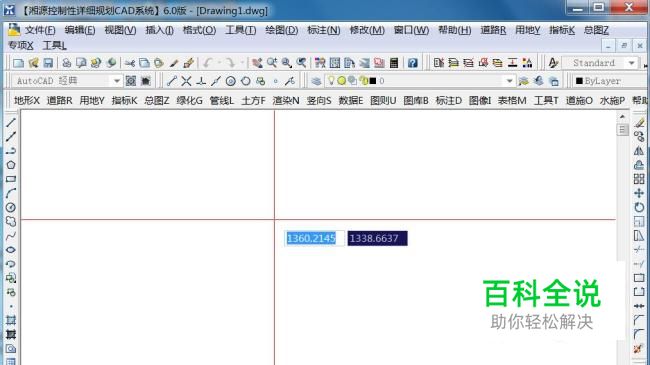Open the 绘图(D) menu
Viewport: 650px width, 365px height.
[x=281, y=30]
